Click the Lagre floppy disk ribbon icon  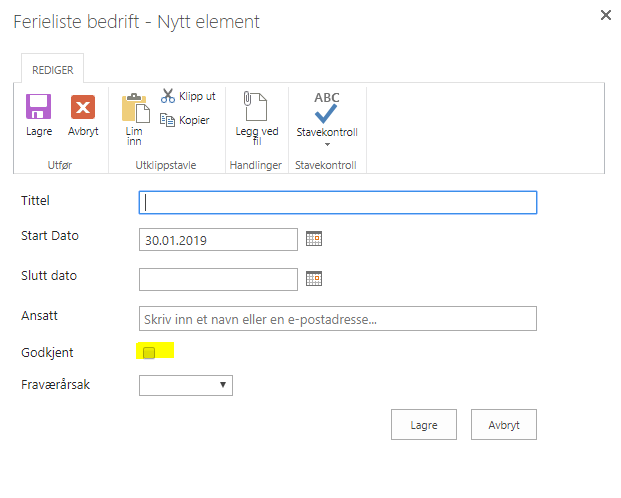[x=39, y=108]
